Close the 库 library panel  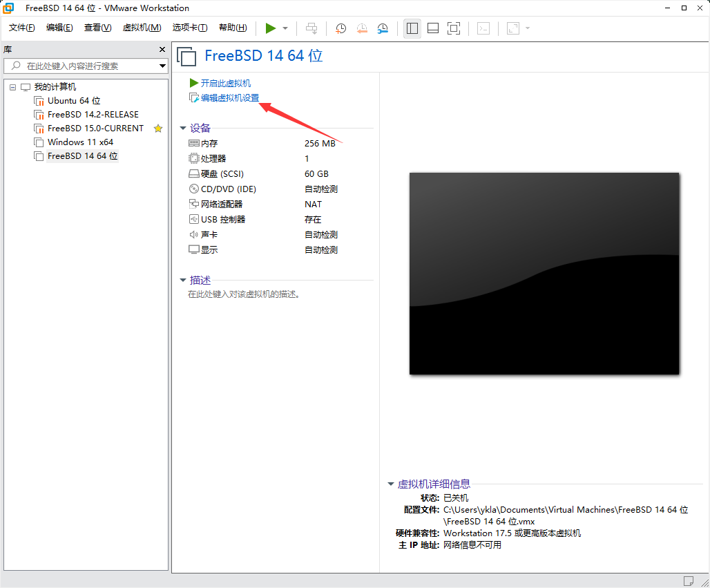pos(162,49)
